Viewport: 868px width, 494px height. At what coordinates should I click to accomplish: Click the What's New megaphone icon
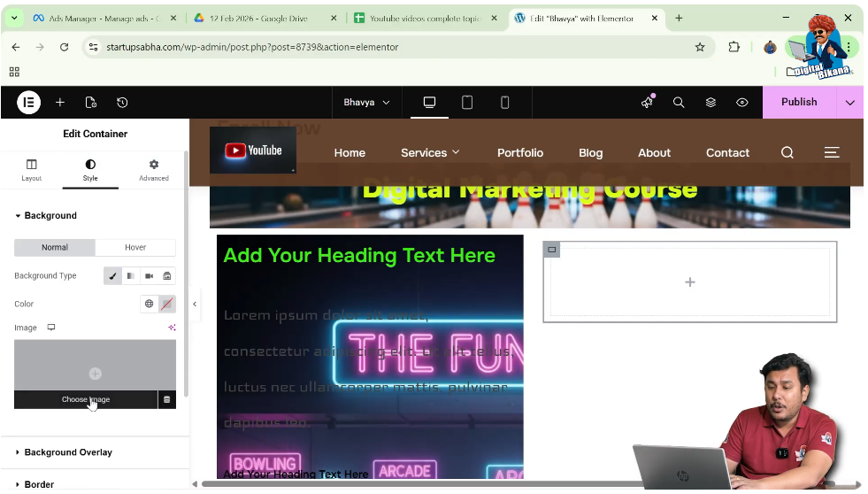pos(647,103)
